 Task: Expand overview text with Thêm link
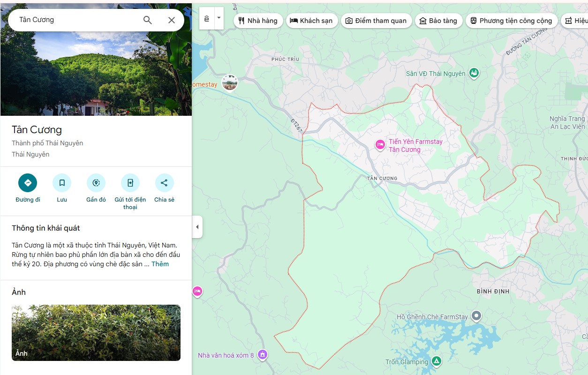coord(160,264)
